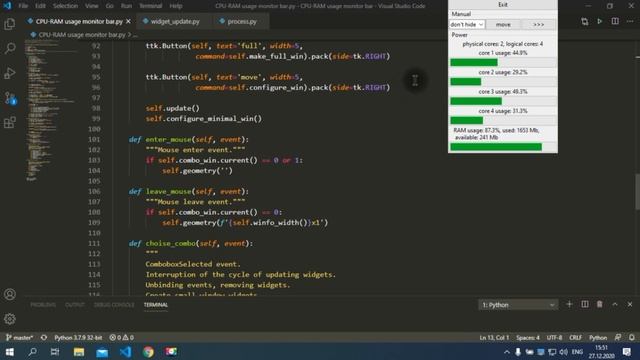Open the Extensions view
The width and height of the screenshot is (640, 360).
pyautogui.click(x=10, y=122)
